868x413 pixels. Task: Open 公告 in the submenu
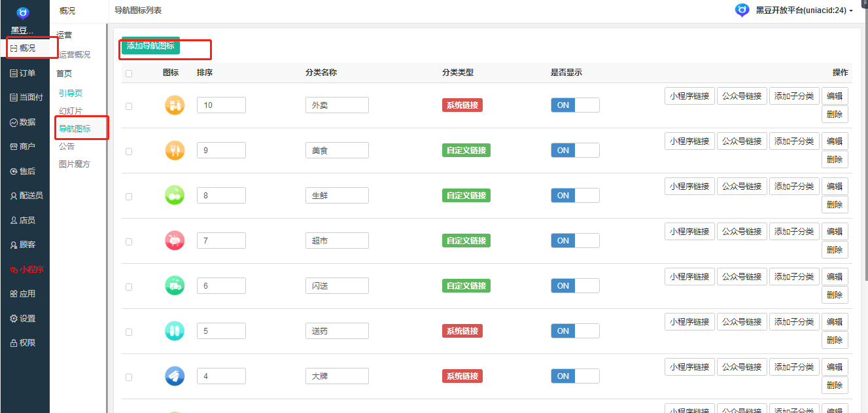pos(67,147)
